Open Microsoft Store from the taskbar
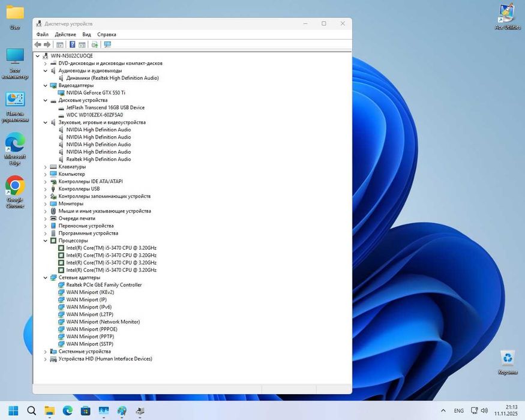 [86, 410]
